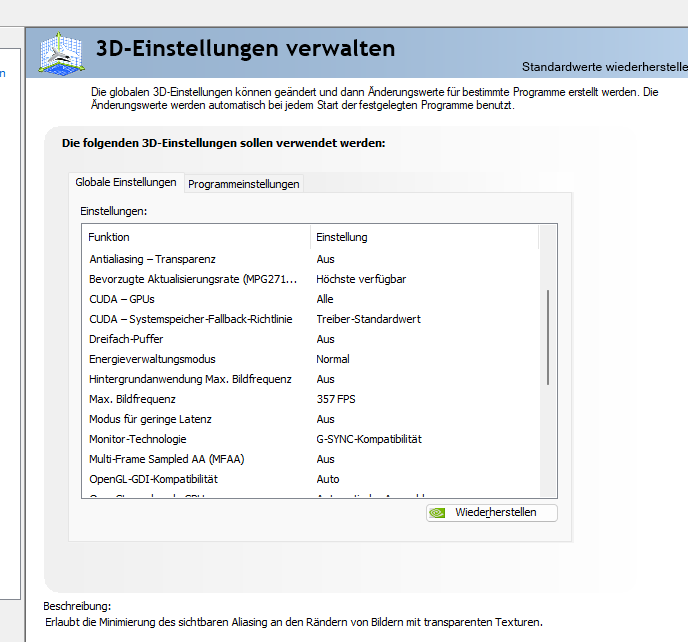Open the Aus value for Multi-Frame Sampled AA

pyautogui.click(x=326, y=459)
